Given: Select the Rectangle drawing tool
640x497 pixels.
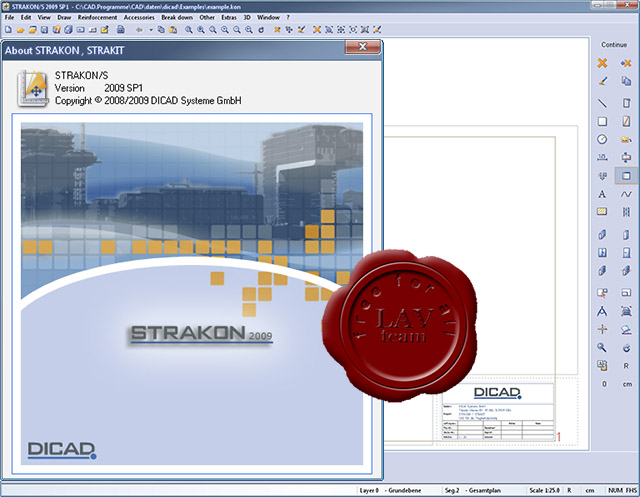Looking at the screenshot, I should click(602, 121).
